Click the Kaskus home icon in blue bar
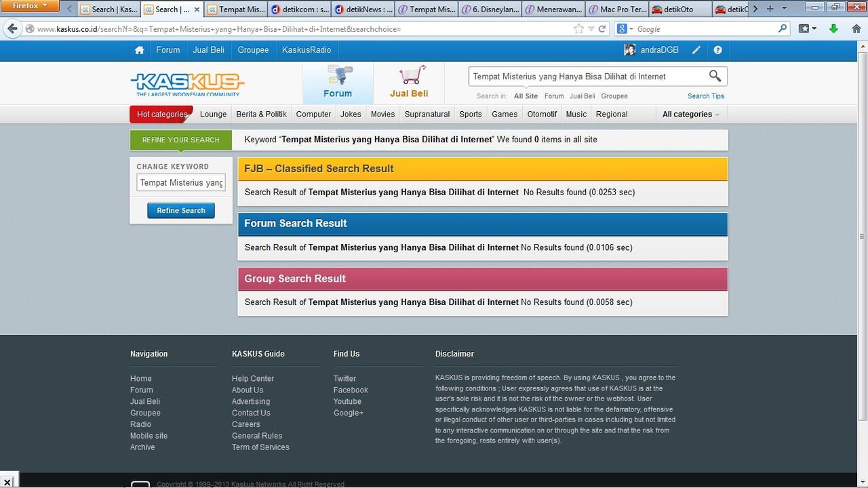This screenshot has width=868, height=488. (139, 50)
